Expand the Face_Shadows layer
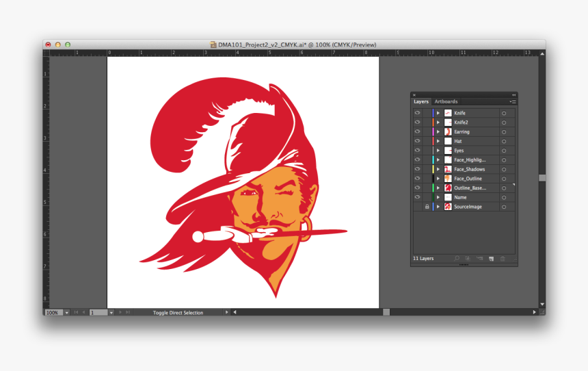This screenshot has height=371, width=588. coord(438,169)
